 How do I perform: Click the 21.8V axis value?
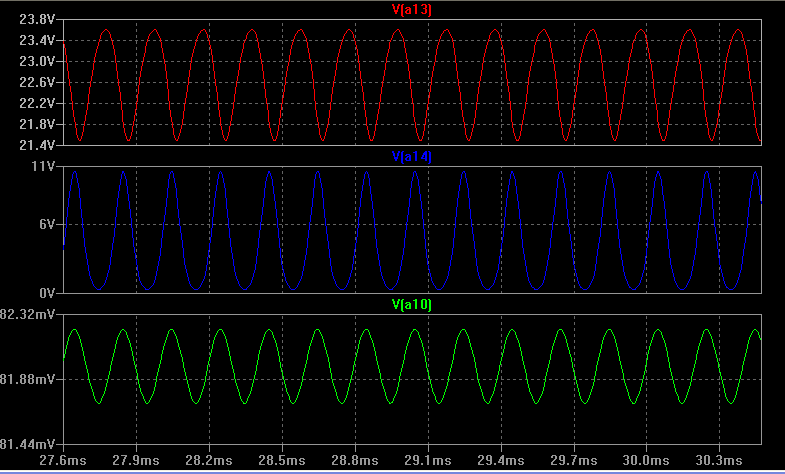coord(37,124)
